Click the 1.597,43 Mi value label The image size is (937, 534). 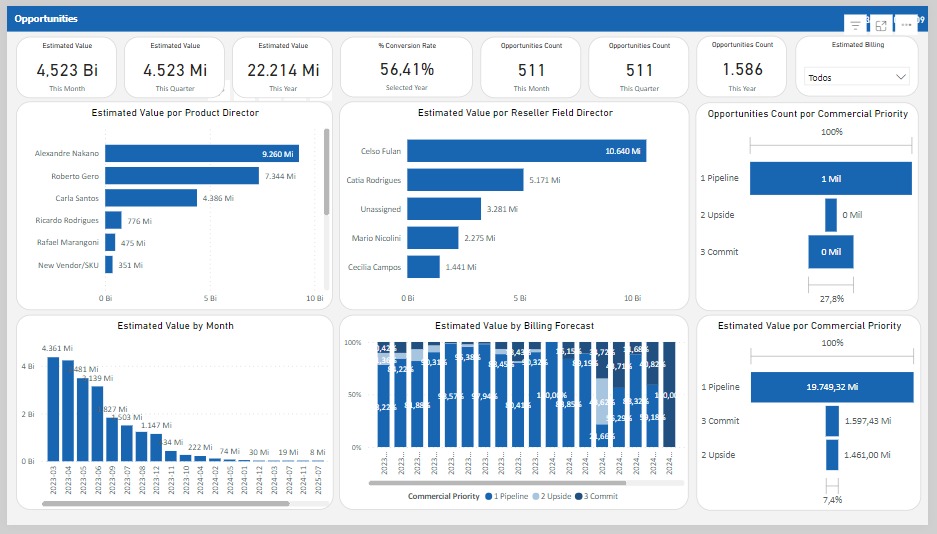868,421
